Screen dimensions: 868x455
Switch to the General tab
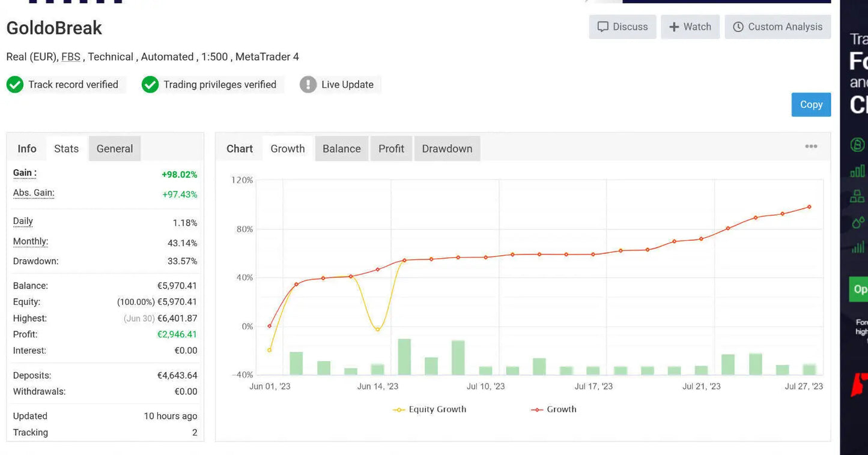[x=115, y=149]
